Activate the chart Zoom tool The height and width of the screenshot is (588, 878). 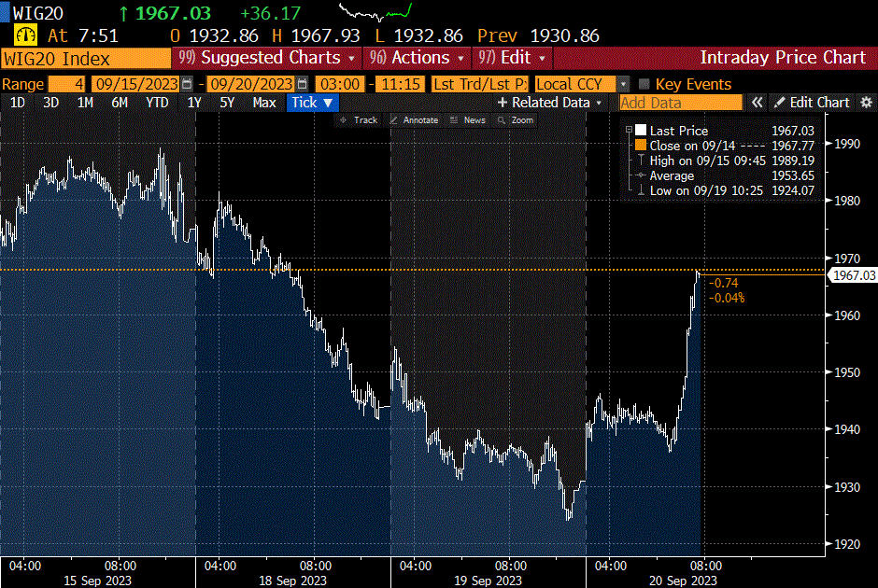coord(516,120)
